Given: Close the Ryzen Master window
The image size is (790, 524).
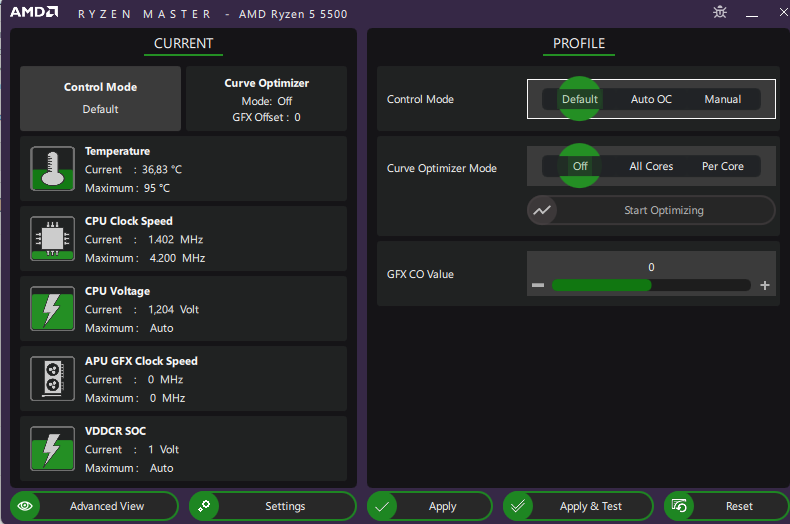Looking at the screenshot, I should (x=783, y=12).
